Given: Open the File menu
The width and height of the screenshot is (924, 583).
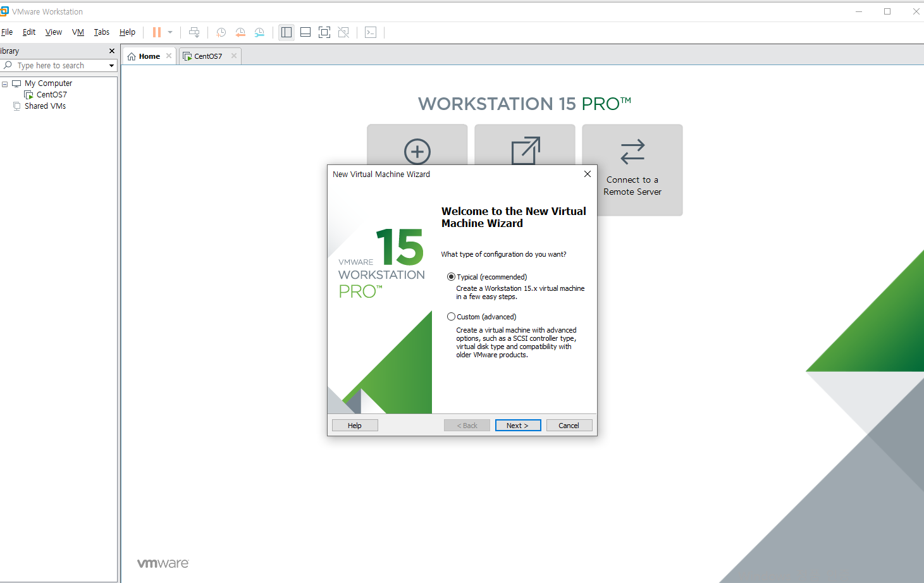Looking at the screenshot, I should [7, 32].
